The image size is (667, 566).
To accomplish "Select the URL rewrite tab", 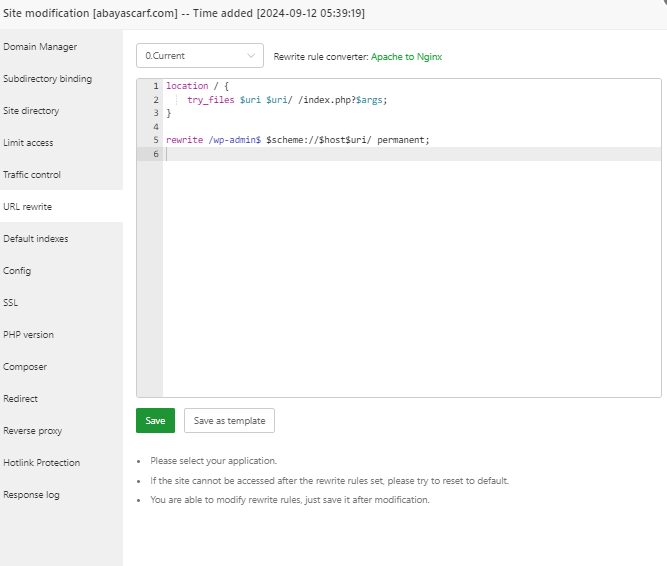I will 28,207.
